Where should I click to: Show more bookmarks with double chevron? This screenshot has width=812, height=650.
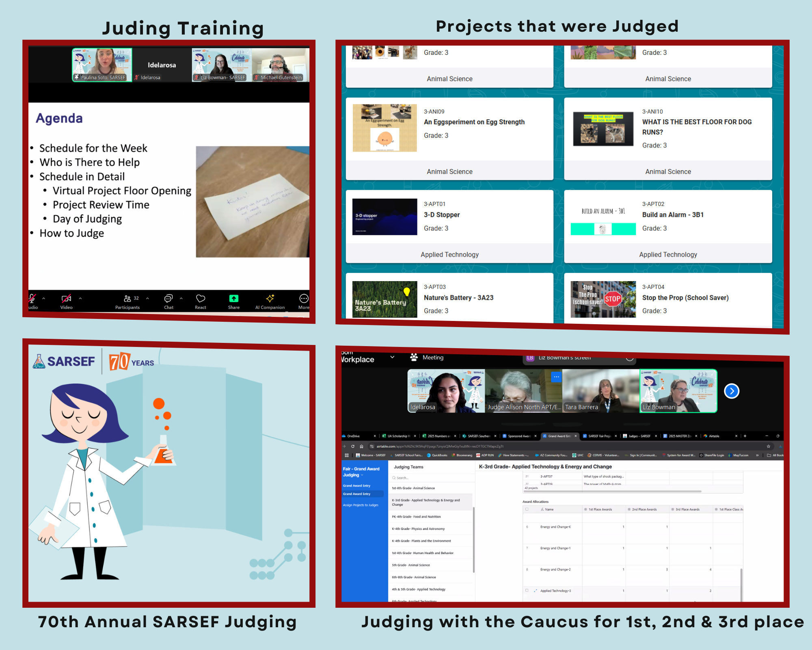(757, 455)
